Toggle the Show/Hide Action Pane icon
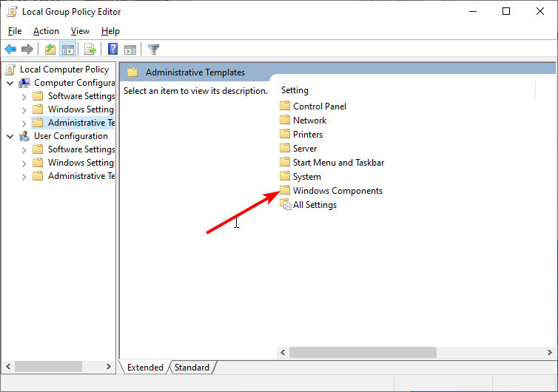The width and height of the screenshot is (558, 392). click(130, 50)
